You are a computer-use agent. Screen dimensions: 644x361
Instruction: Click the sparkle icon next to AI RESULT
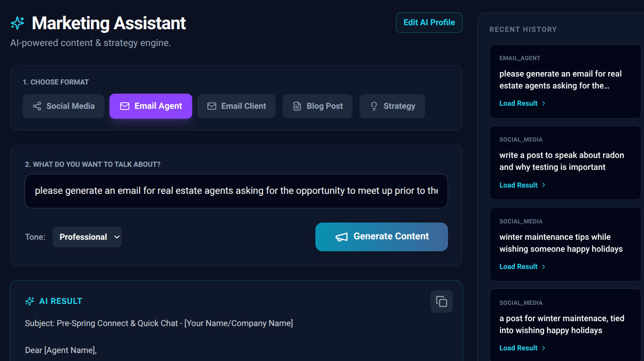coord(29,301)
